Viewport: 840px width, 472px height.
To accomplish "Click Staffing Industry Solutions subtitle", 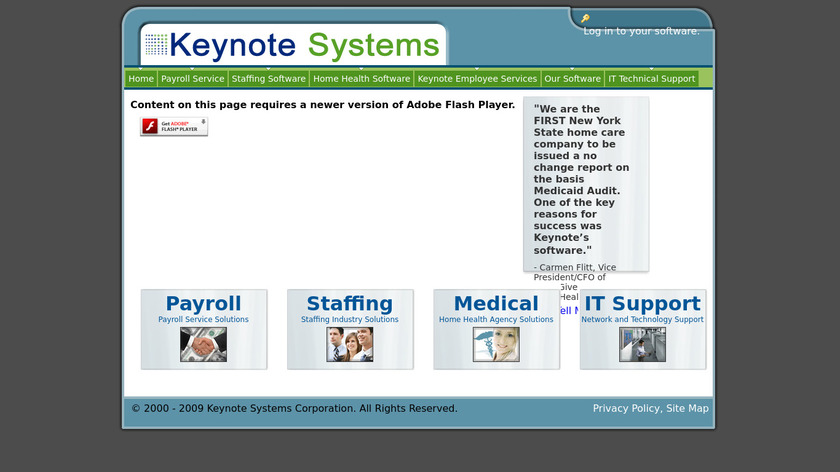I will [350, 319].
